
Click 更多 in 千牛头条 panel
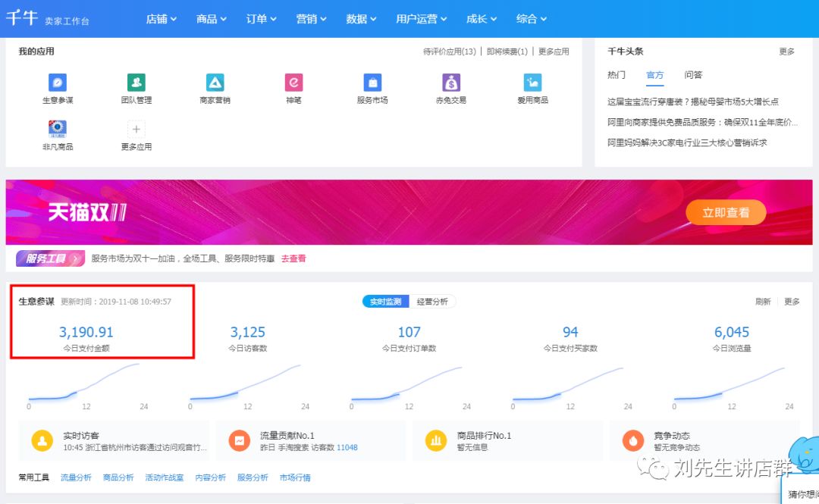click(786, 52)
